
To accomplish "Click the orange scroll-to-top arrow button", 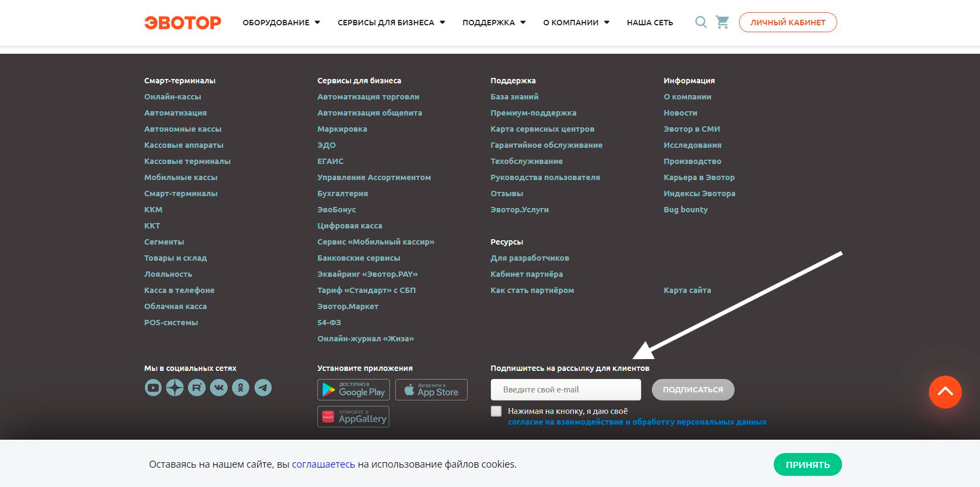I will (945, 392).
